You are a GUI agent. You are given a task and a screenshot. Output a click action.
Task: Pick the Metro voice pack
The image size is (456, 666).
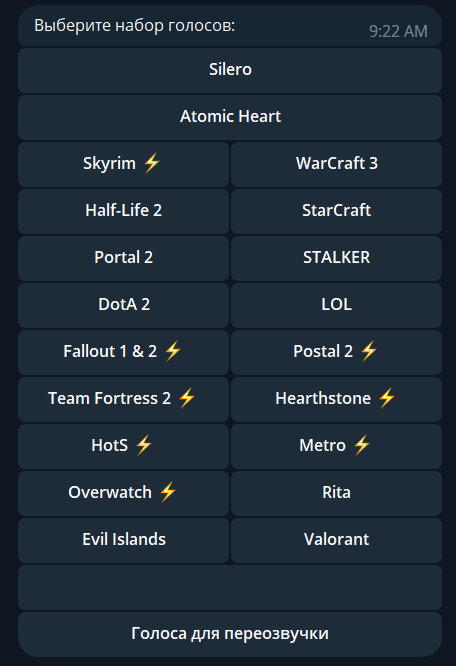(x=336, y=446)
